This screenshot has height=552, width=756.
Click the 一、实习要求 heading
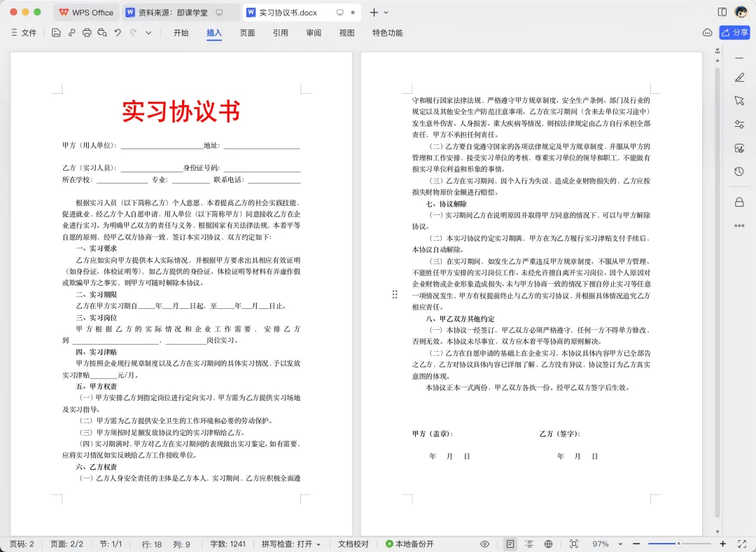96,249
